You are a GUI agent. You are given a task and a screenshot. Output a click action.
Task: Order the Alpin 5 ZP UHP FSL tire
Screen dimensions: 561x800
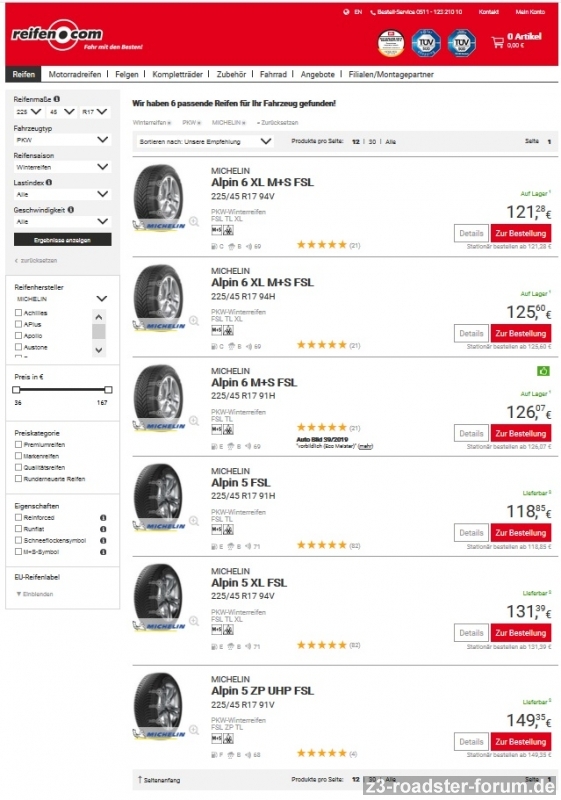coord(520,742)
